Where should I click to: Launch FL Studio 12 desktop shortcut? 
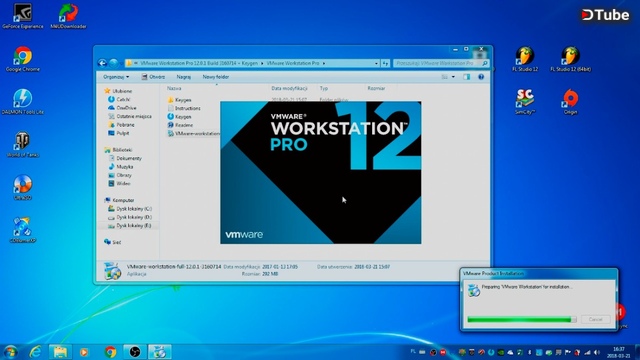click(525, 59)
